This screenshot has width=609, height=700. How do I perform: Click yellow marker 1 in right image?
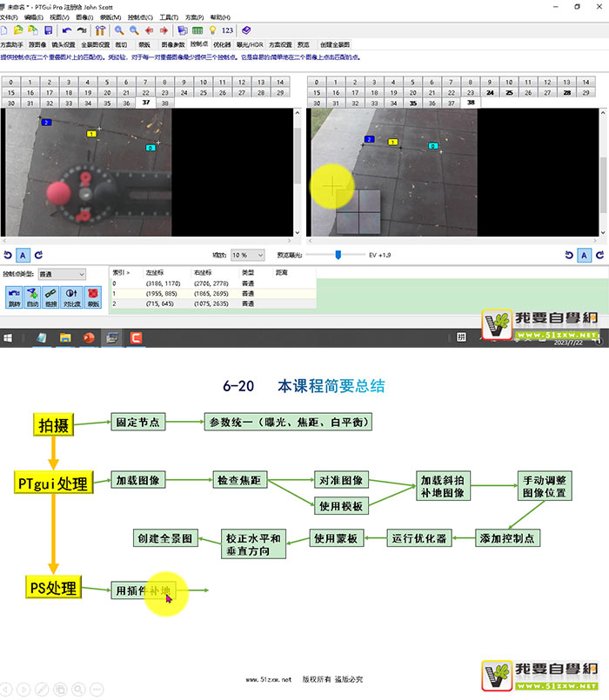tap(392, 142)
